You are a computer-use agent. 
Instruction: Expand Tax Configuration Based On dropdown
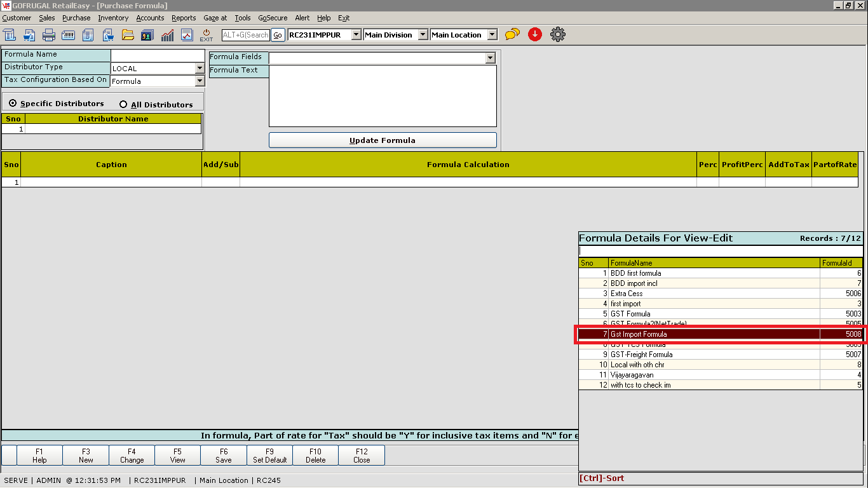200,81
